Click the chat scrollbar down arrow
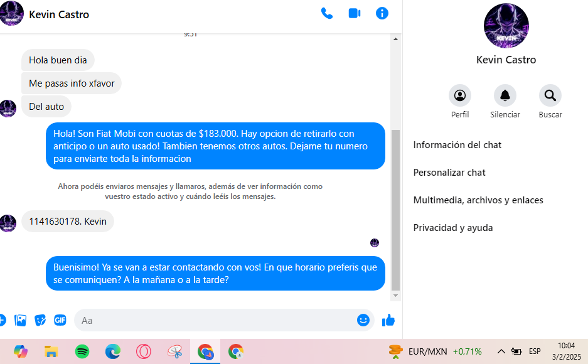Screen dimensions: 588x364 pyautogui.click(x=395, y=296)
